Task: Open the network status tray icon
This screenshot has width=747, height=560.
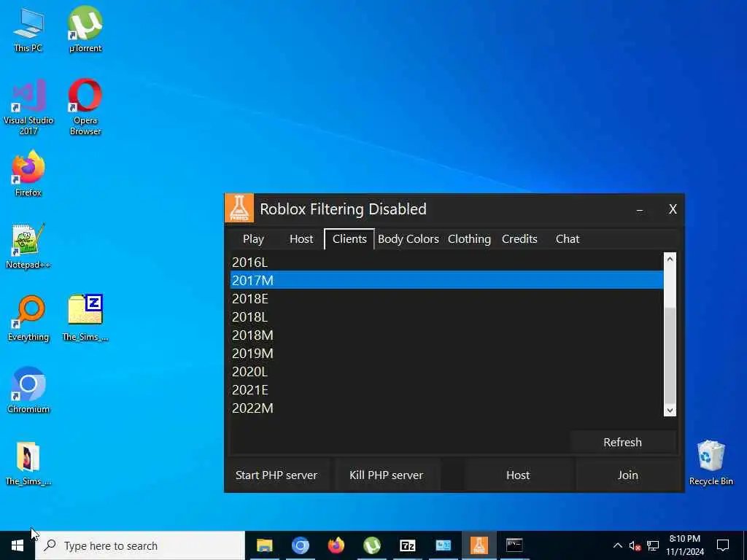Action: (653, 545)
